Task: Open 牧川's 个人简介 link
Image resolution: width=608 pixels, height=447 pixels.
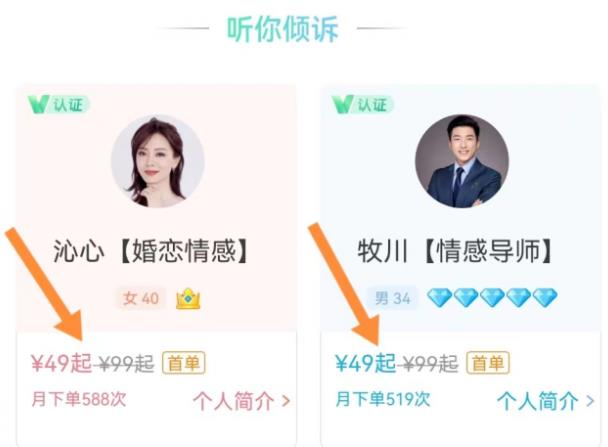Action: [x=546, y=401]
